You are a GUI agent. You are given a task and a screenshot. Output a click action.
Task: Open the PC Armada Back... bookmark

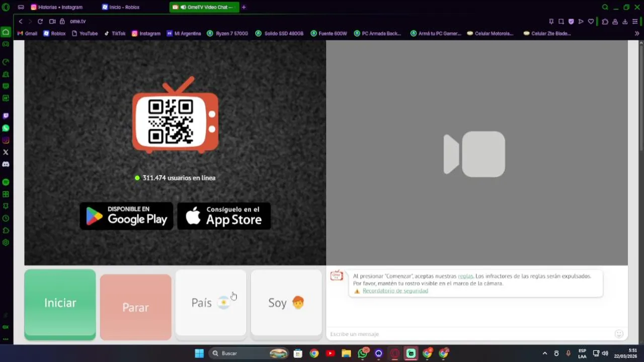377,34
